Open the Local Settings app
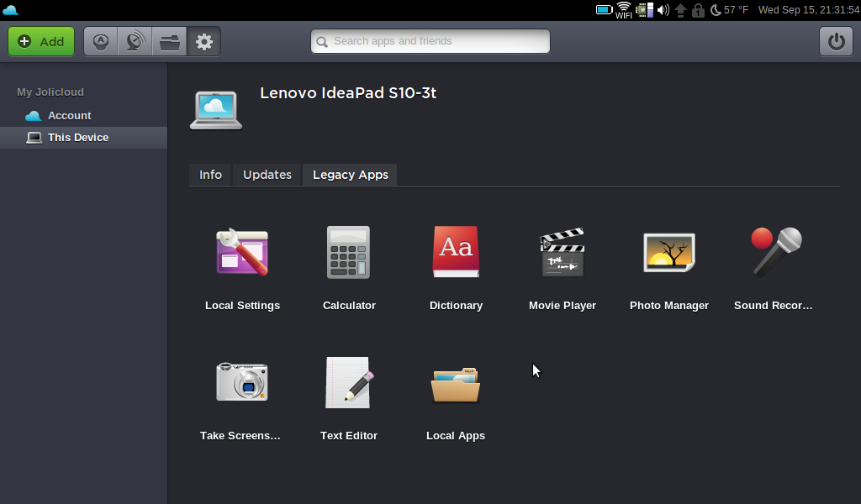 coord(242,252)
